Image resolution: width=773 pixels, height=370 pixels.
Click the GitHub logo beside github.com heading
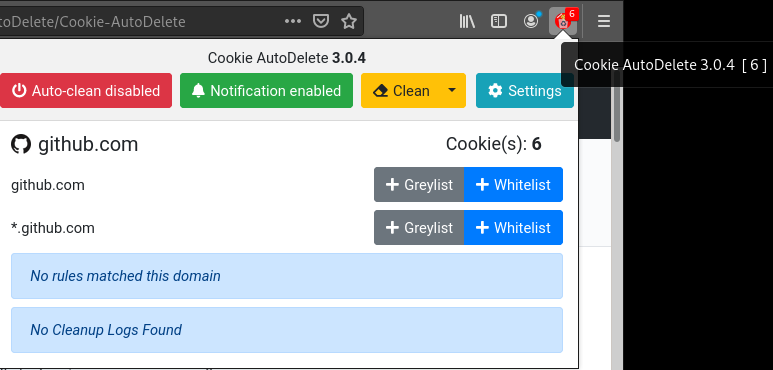[x=21, y=144]
